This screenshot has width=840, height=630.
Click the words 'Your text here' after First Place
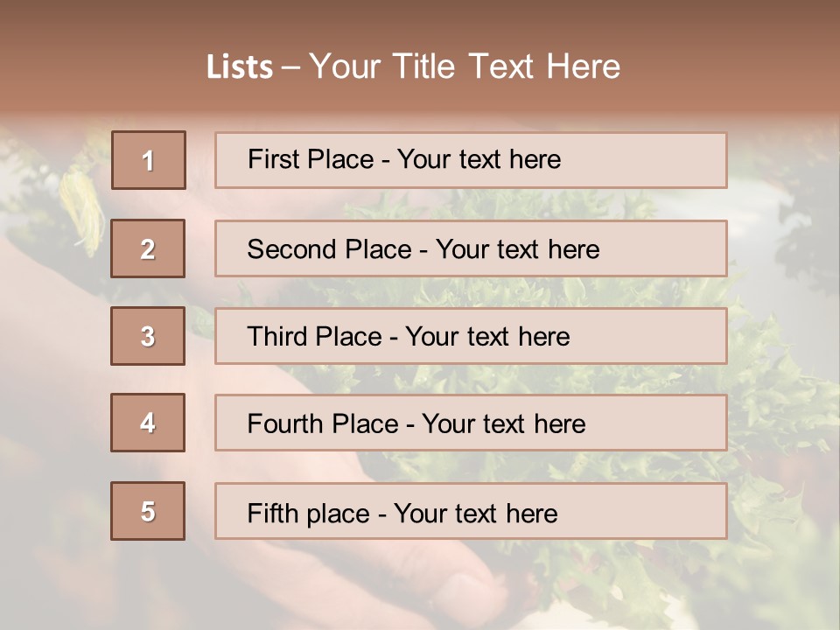click(x=479, y=159)
